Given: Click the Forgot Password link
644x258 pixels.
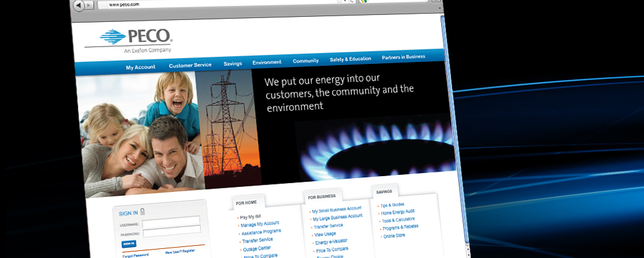Looking at the screenshot, I should click(135, 255).
